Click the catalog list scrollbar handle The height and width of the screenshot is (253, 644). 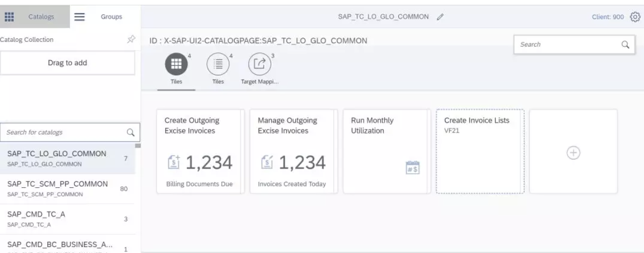138,145
